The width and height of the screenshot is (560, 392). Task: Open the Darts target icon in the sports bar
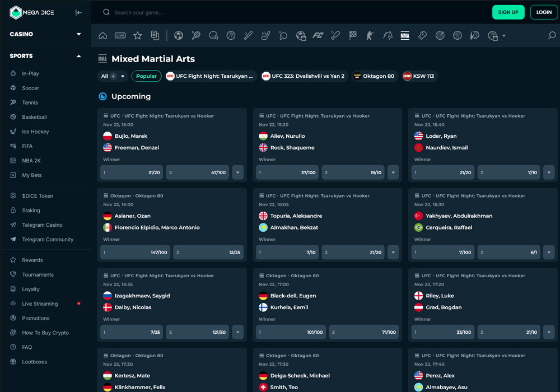coord(440,35)
